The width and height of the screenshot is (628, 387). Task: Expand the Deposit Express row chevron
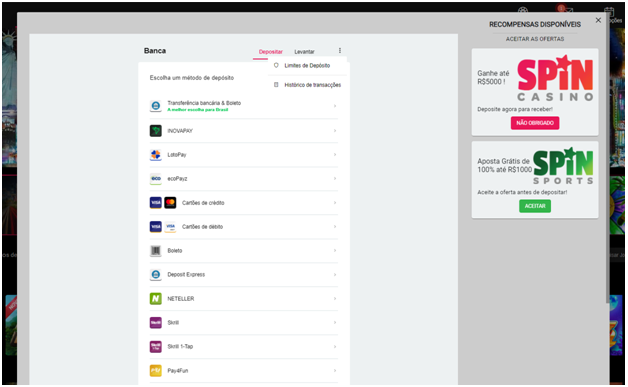(335, 274)
